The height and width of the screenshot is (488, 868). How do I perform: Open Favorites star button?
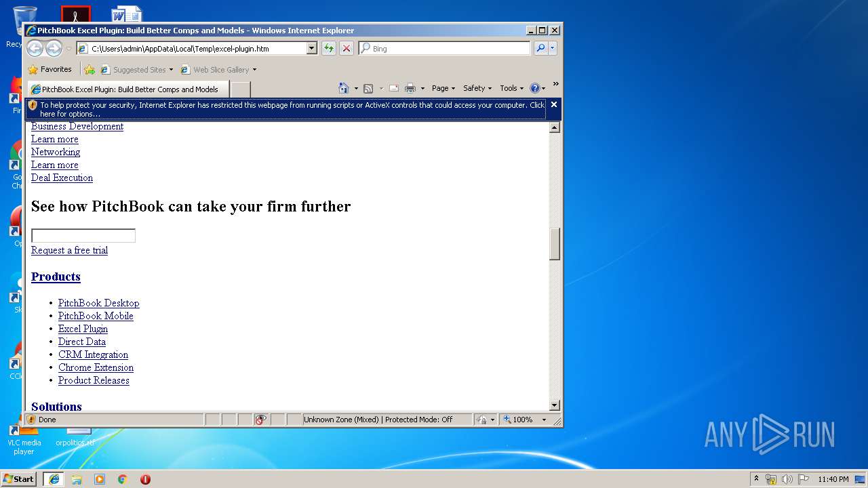pos(50,69)
